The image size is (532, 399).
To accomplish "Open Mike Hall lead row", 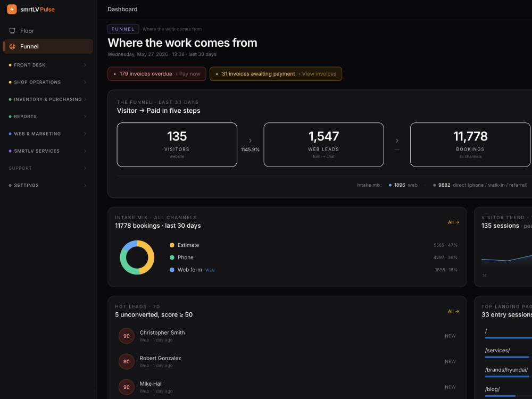I will 287,387.
